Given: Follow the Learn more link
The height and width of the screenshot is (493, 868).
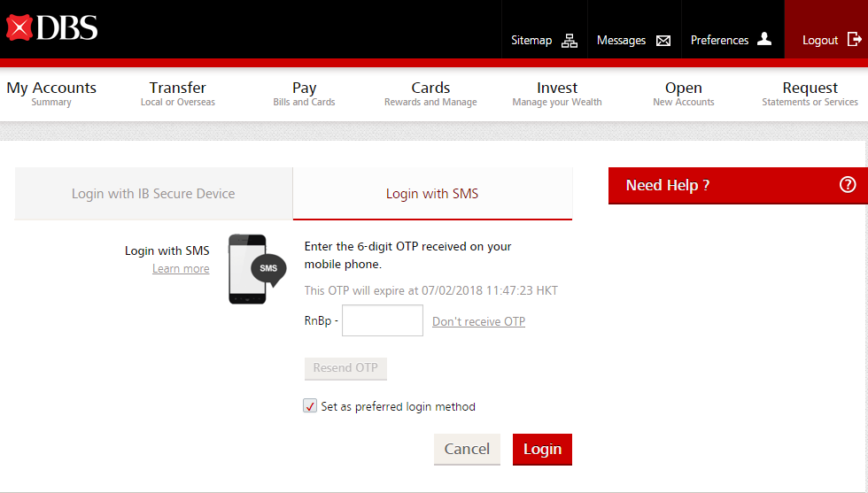Looking at the screenshot, I should [181, 269].
